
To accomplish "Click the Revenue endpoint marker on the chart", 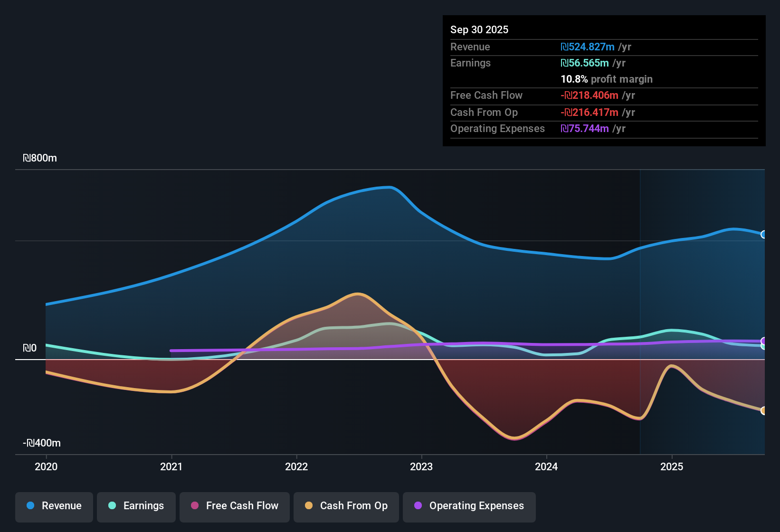I will (764, 234).
